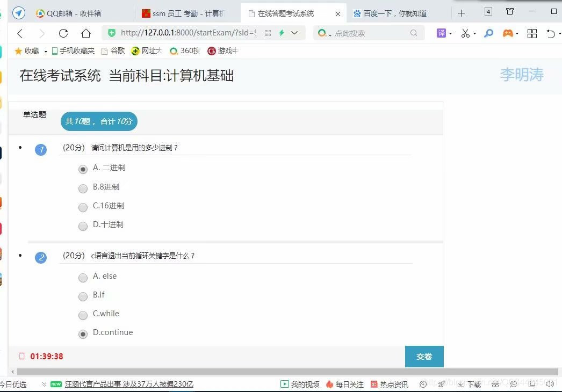Viewport: 562px width, 392px height.
Task: Click the news headline 汪涵代言产品出事
Action: click(x=129, y=384)
